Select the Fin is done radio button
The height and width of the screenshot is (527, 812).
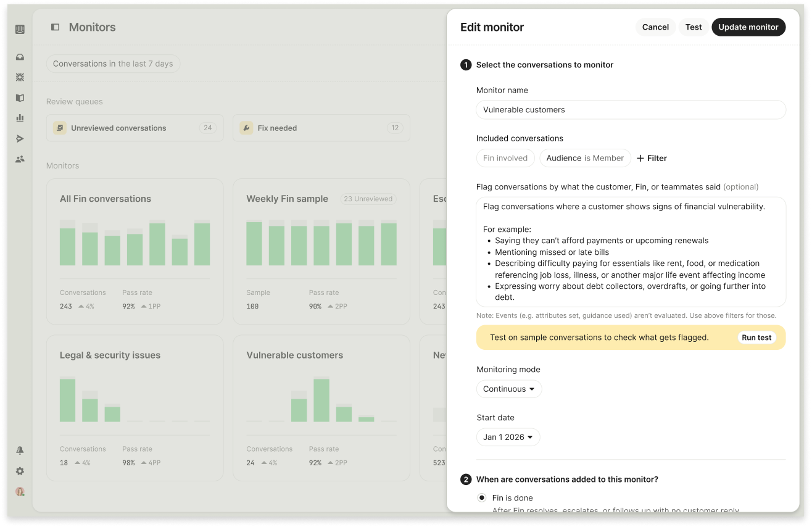click(x=482, y=498)
